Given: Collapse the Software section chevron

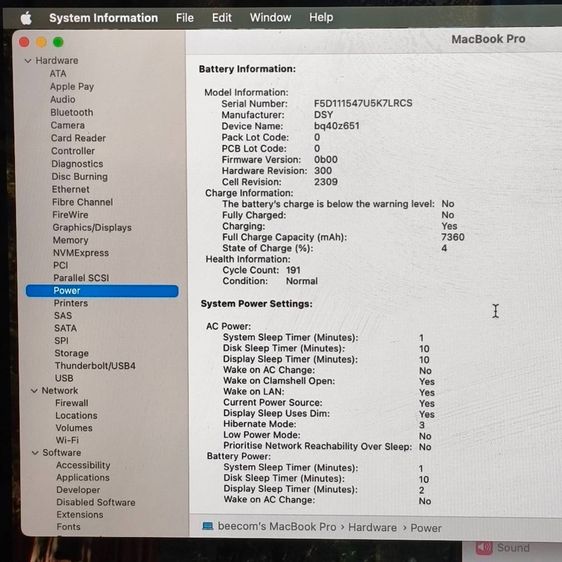Looking at the screenshot, I should pos(35,453).
